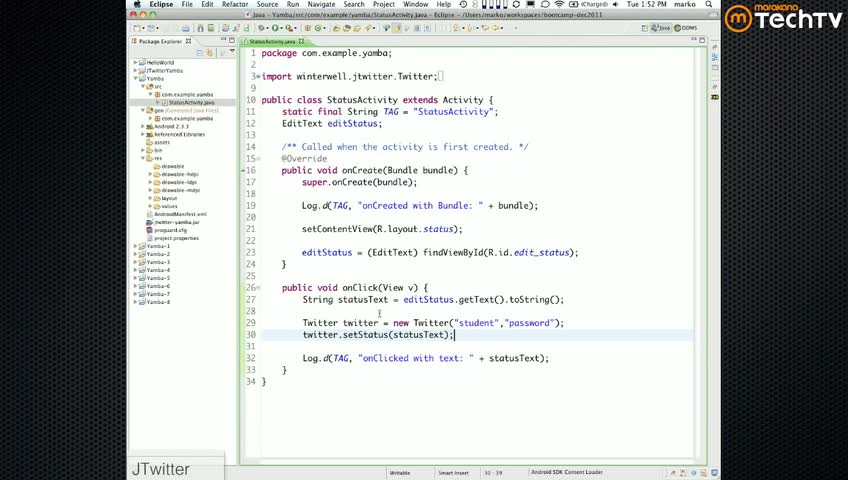Click the Smart Insert status bar entry
Viewport: 848px width, 480px height.
click(x=453, y=473)
